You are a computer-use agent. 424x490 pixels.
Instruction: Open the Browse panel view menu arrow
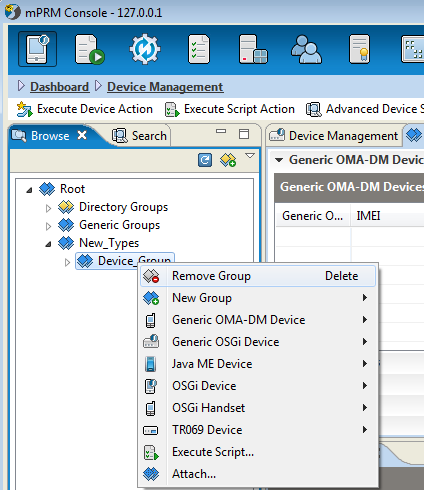[x=250, y=156]
